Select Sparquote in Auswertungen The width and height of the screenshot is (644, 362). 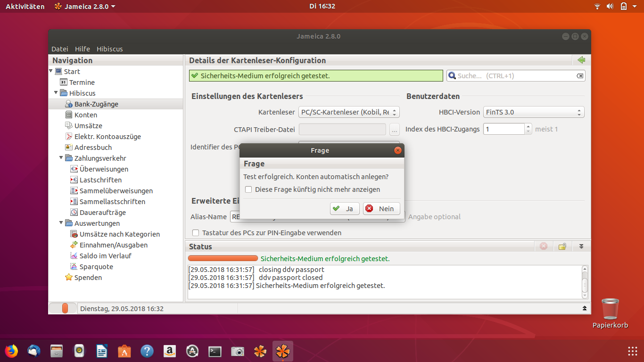(x=96, y=267)
